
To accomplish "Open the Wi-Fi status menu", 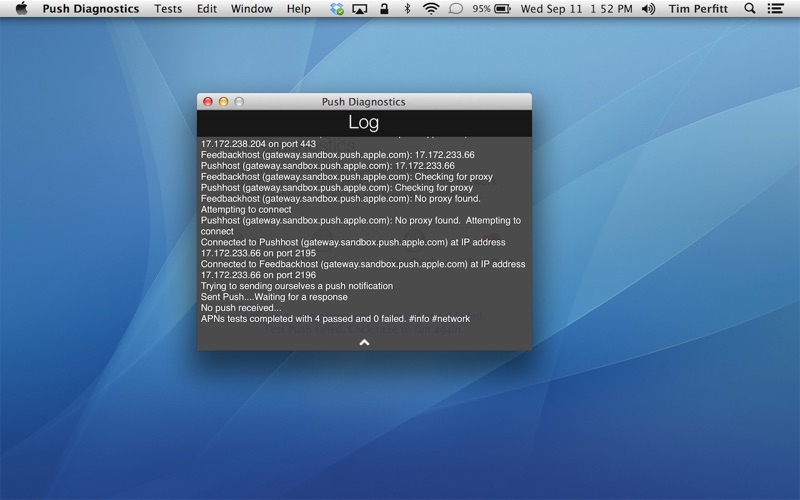I will (x=431, y=9).
